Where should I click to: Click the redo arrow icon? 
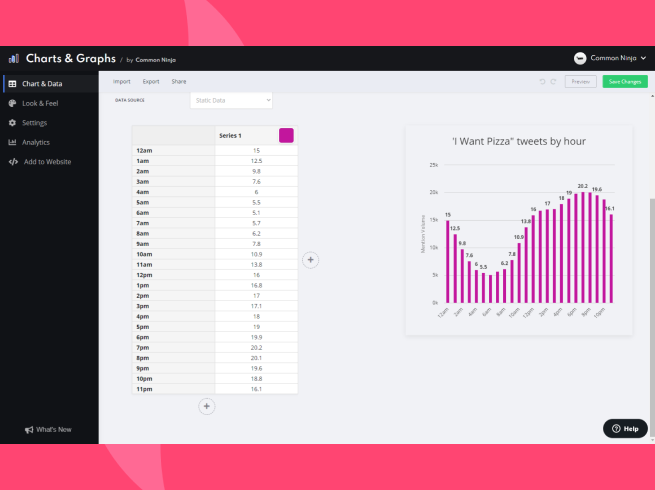click(x=553, y=82)
